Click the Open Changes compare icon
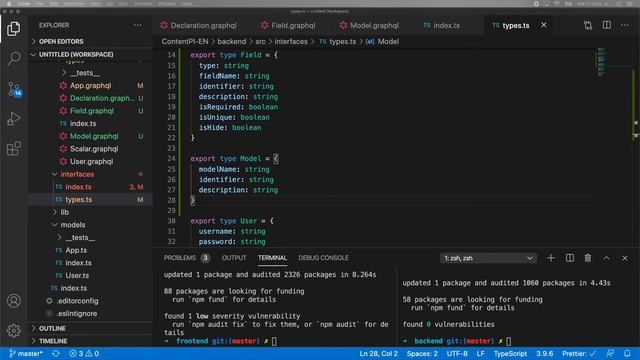The image size is (640, 360). 588,25
